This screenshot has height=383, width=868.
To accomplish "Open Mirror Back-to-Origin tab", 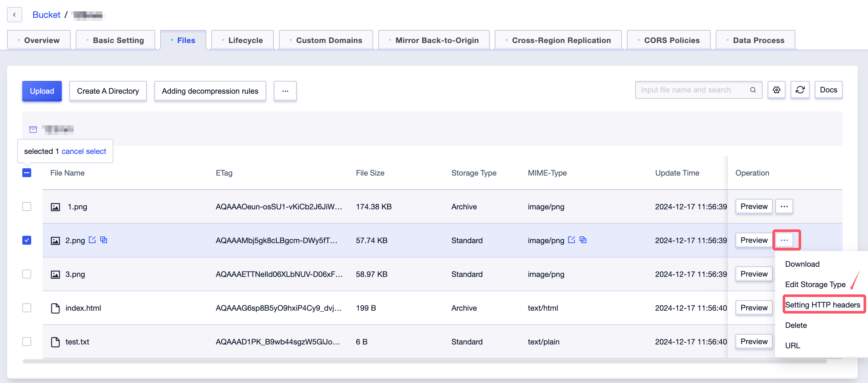I will tap(434, 40).
